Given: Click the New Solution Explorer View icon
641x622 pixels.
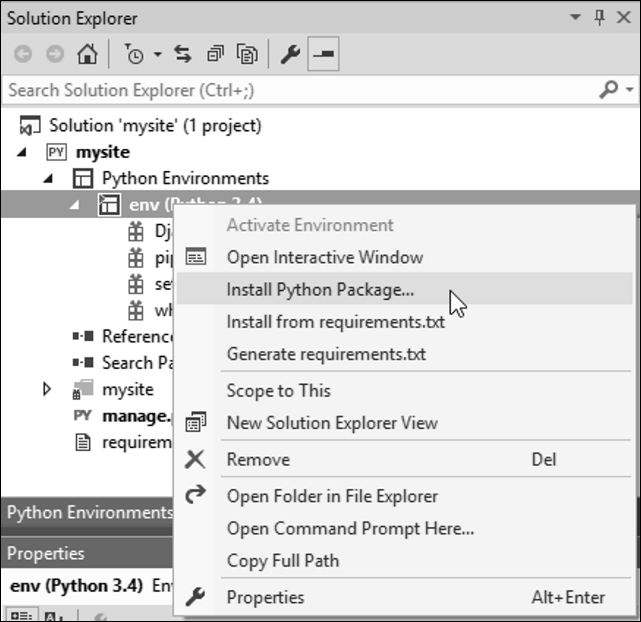Looking at the screenshot, I should [196, 422].
